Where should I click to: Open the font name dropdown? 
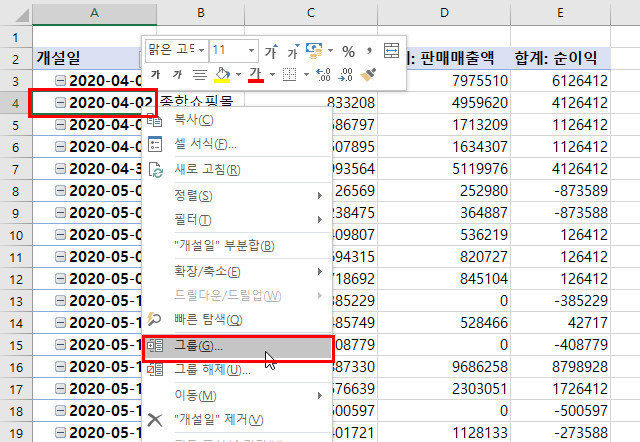[x=201, y=50]
